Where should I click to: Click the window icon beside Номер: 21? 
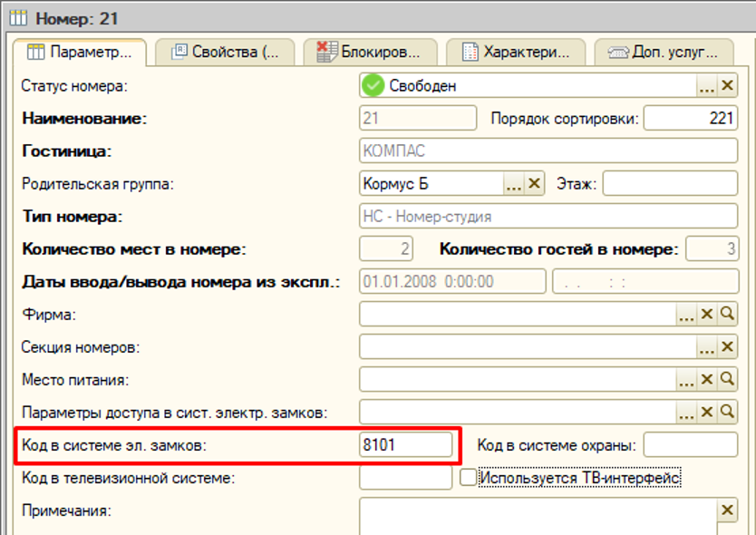tap(18, 18)
